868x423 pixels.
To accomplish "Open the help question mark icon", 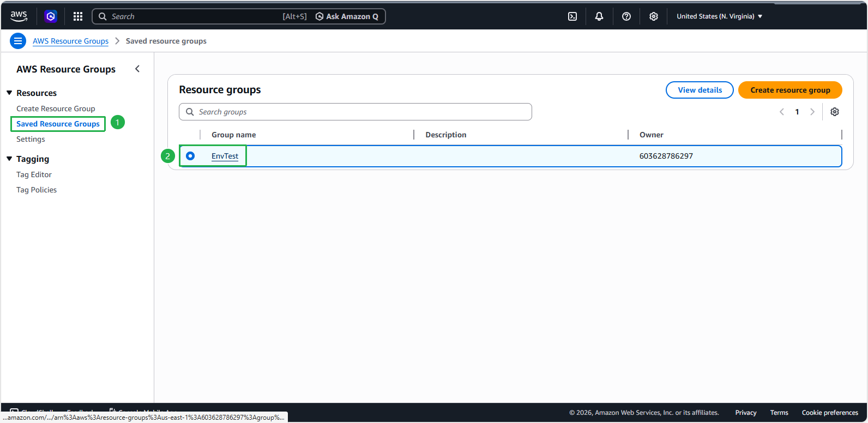I will (626, 16).
